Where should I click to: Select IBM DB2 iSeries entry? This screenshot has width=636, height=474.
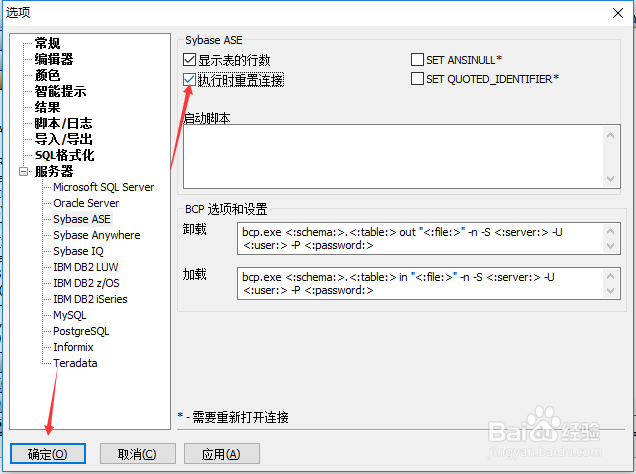90,299
